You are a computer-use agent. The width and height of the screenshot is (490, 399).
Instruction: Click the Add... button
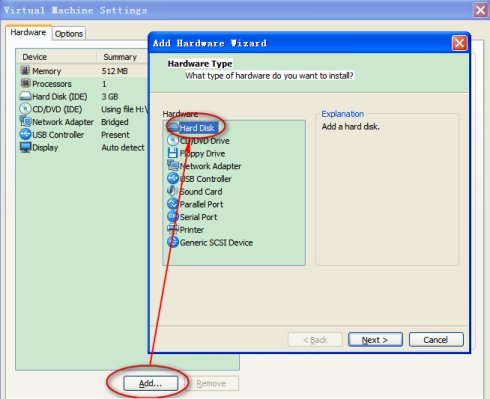[x=150, y=383]
